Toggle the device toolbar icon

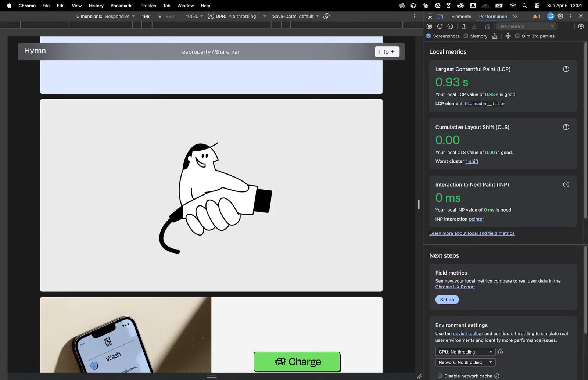[440, 16]
